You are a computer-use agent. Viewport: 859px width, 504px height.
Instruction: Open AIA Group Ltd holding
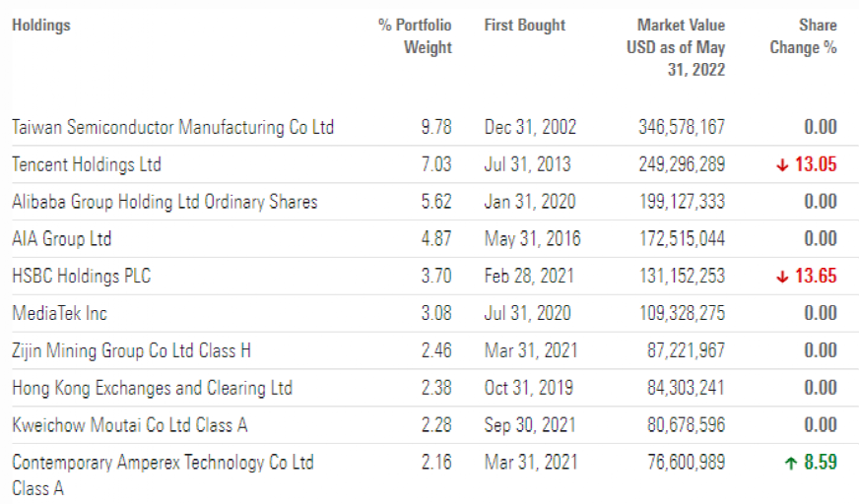coord(62,239)
